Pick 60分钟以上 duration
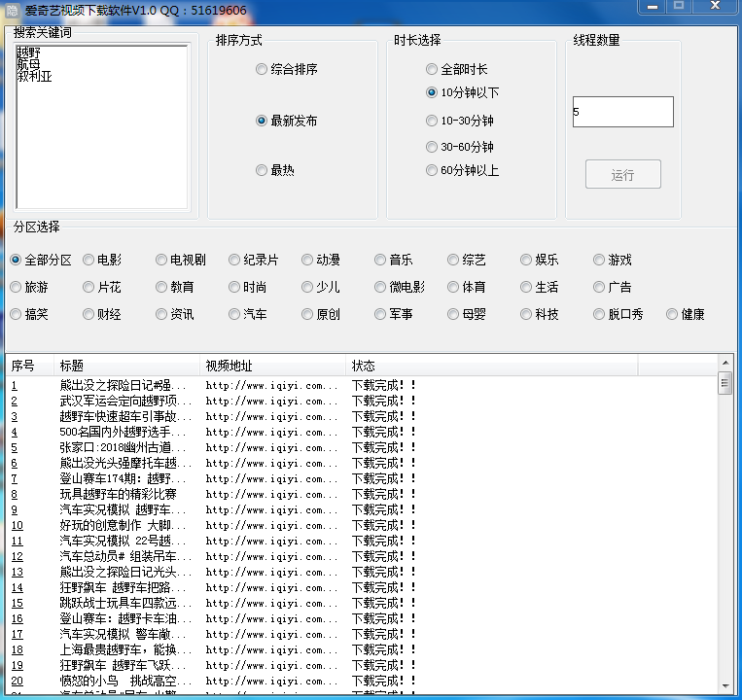This screenshot has width=742, height=700. click(x=462, y=170)
